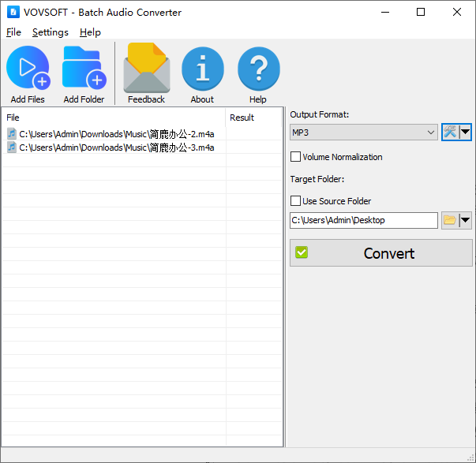Click the Add Folder toolbar icon
Image resolution: width=476 pixels, height=463 pixels.
(84, 69)
